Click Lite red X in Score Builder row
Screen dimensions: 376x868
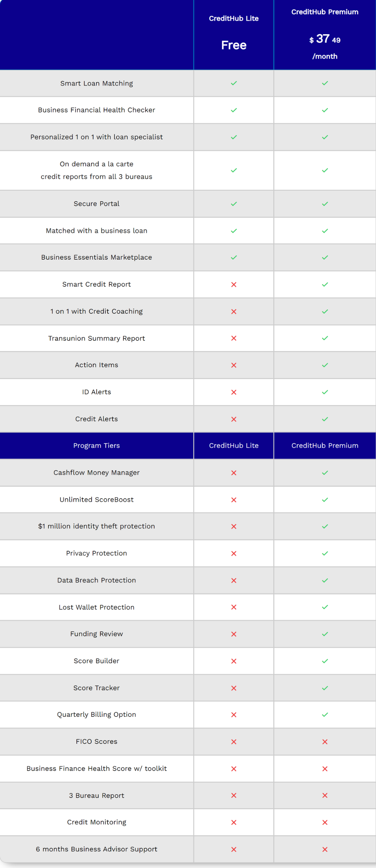(234, 661)
